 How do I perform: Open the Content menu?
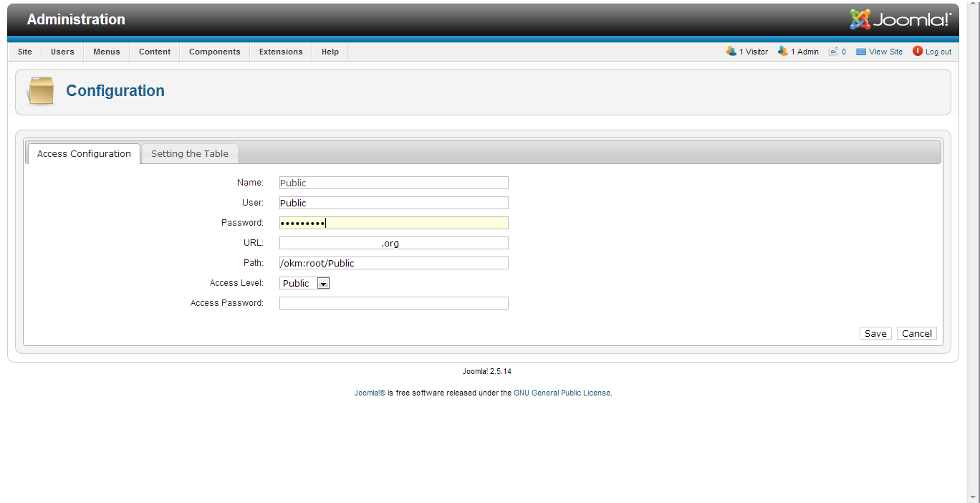(154, 51)
